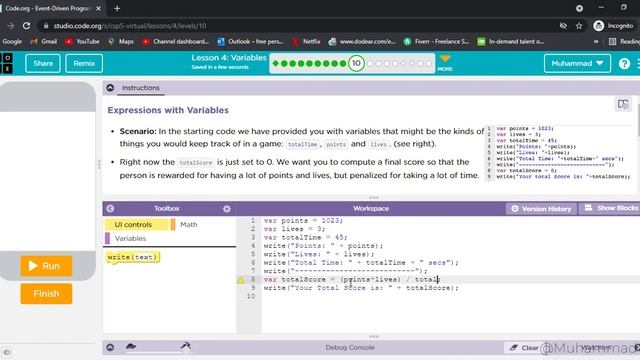
Task: Click the instructions layout icon
Action: (x=623, y=104)
